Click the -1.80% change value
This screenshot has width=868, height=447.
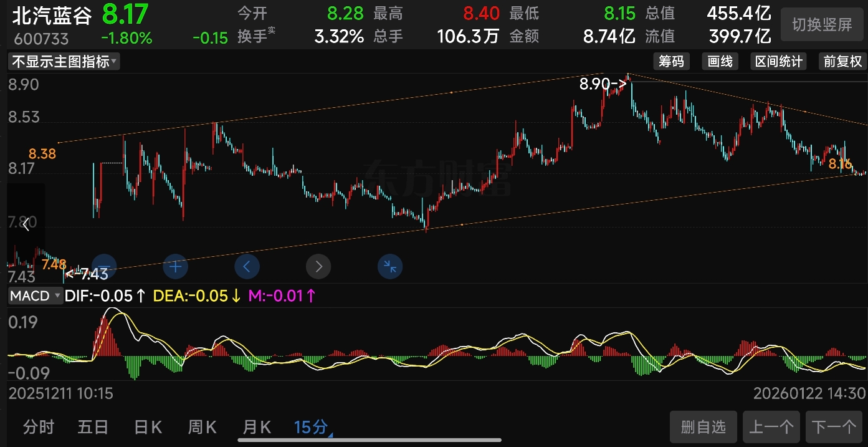[x=126, y=38]
